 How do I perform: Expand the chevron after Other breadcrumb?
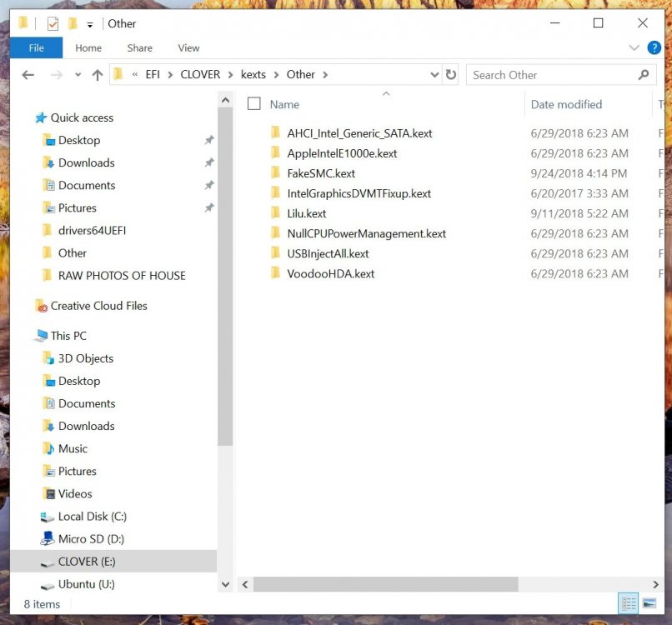coord(325,75)
